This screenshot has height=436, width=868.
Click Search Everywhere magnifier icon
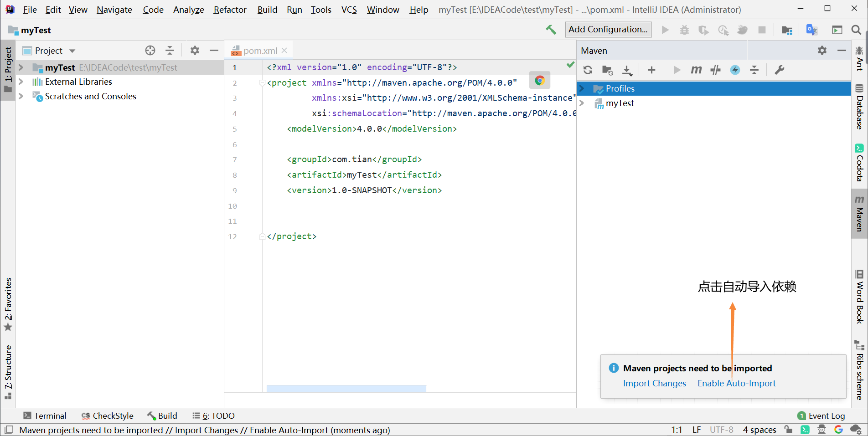pyautogui.click(x=856, y=30)
